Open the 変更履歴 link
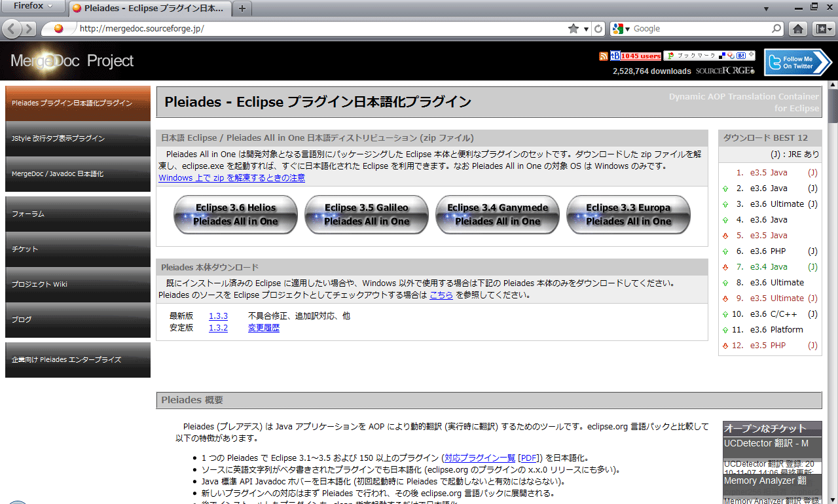 pos(264,328)
